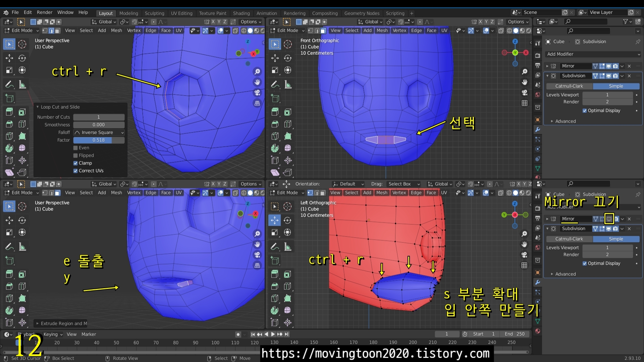Select Extrude Region tool in top-left viewport

coord(9,112)
